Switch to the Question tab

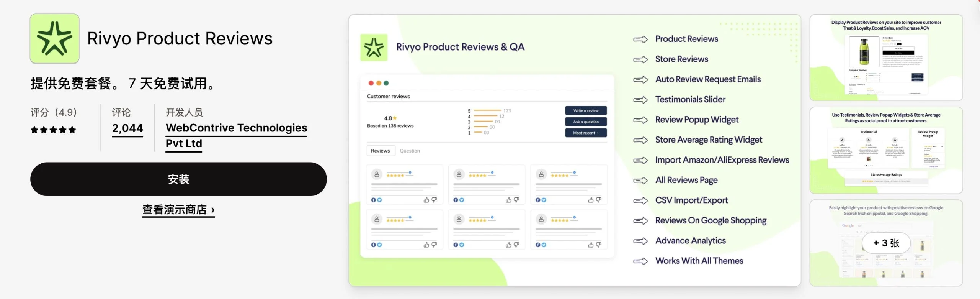point(410,151)
